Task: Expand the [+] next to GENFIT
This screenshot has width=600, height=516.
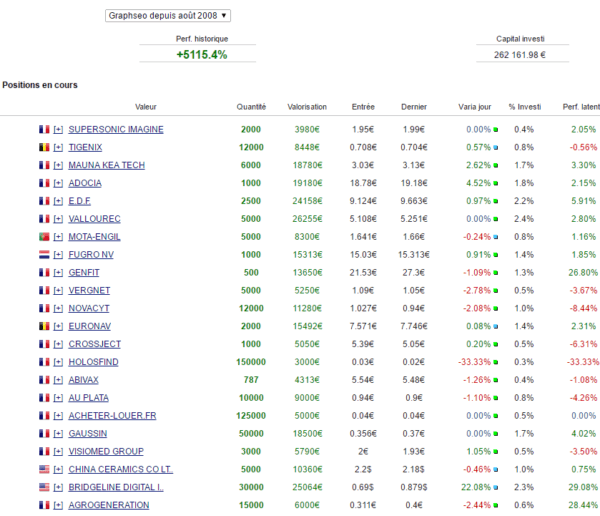Action: click(x=58, y=273)
